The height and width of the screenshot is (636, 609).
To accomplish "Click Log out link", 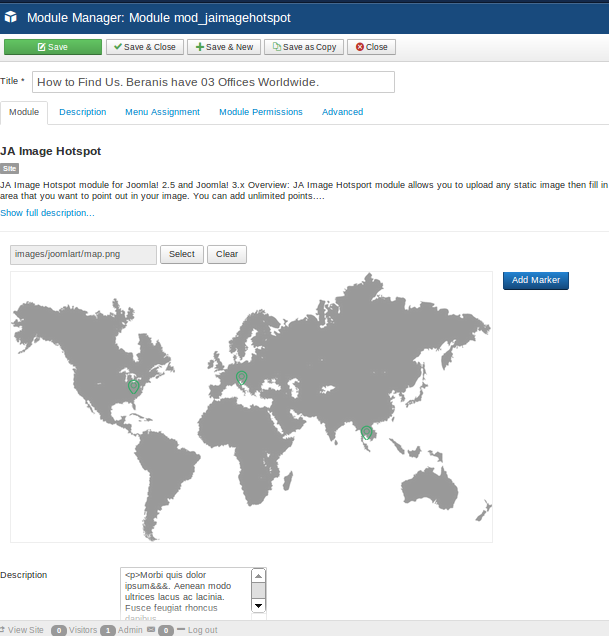I will click(202, 630).
